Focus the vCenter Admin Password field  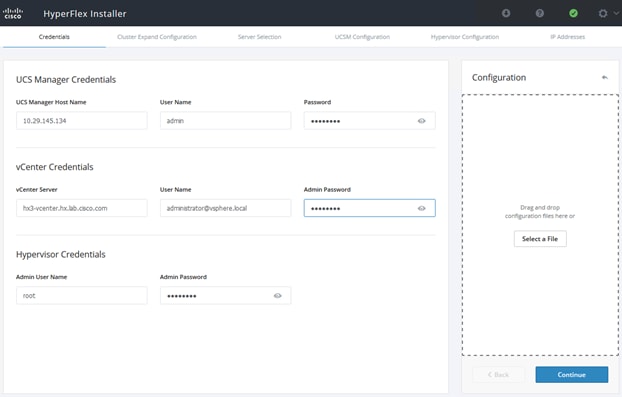point(369,208)
